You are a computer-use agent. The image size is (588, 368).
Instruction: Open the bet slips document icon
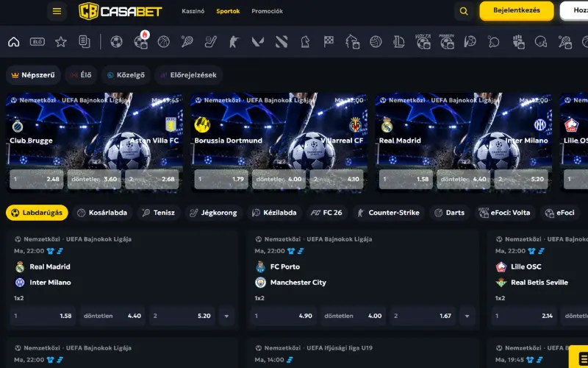coord(85,42)
